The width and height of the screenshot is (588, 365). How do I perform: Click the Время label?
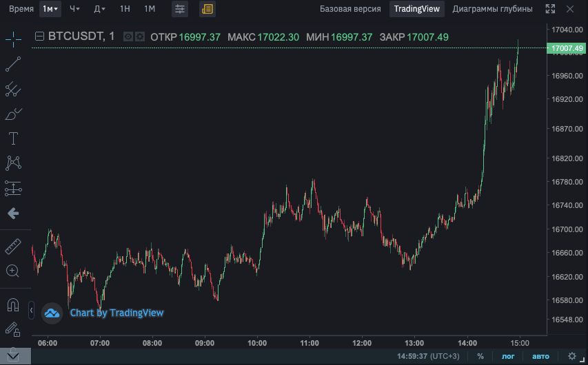pyautogui.click(x=21, y=9)
